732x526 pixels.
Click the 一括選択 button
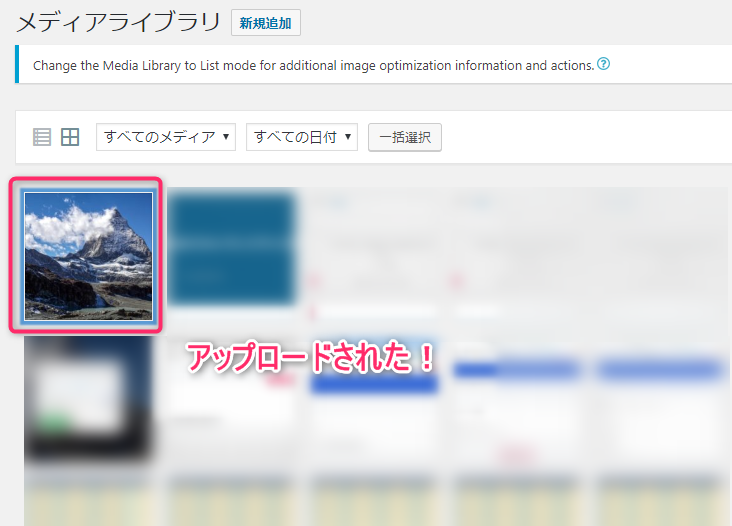[405, 137]
